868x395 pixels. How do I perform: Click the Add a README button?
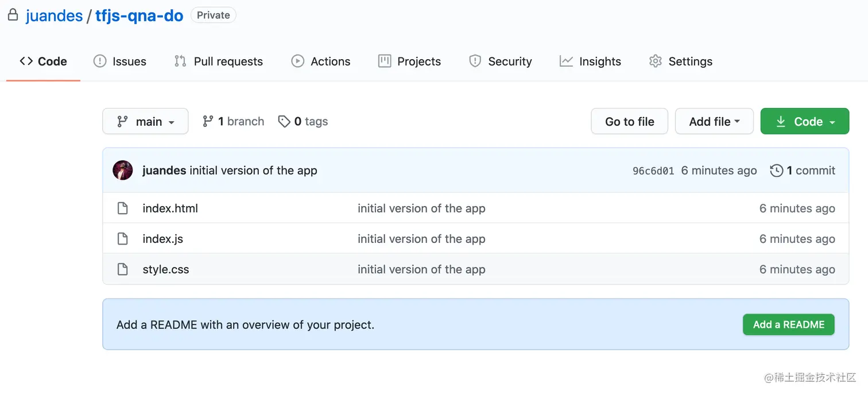click(x=788, y=324)
